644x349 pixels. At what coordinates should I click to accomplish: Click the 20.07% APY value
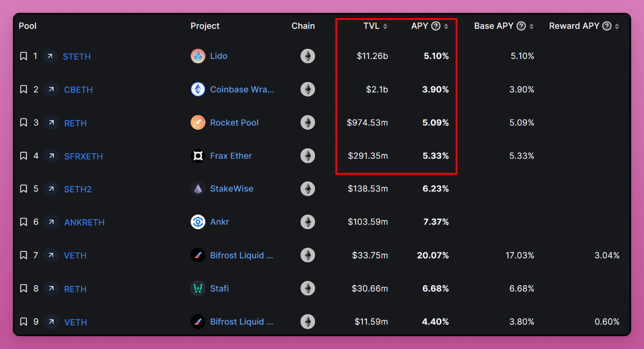tap(433, 255)
